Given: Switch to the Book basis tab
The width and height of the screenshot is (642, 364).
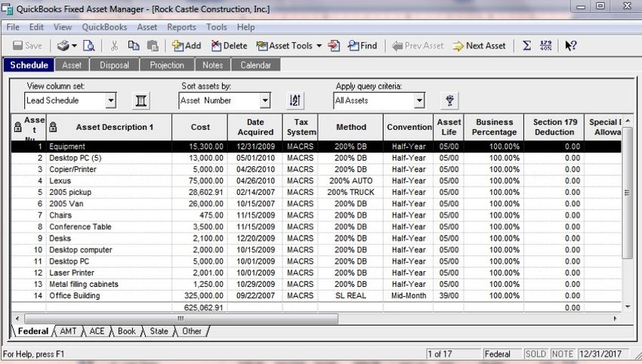Looking at the screenshot, I should coord(127,331).
